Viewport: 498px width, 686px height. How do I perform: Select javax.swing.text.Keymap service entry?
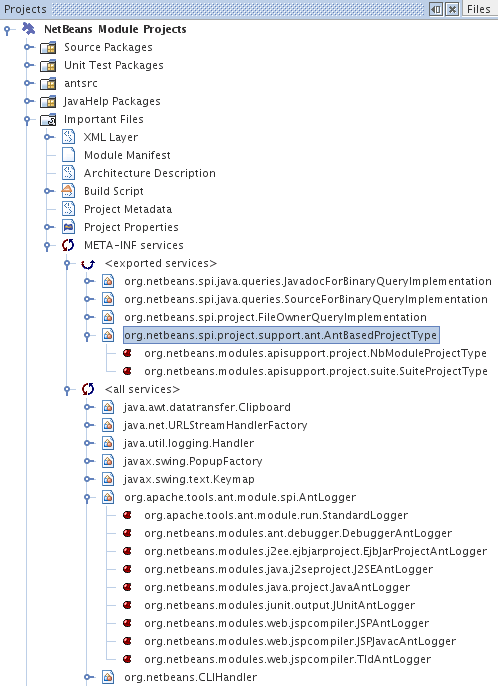pyautogui.click(x=189, y=479)
